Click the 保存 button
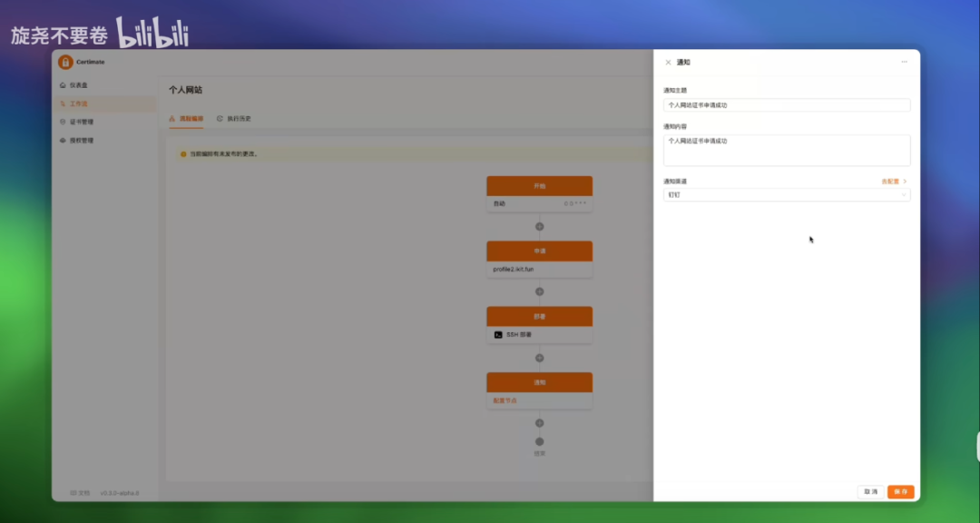 pos(901,492)
